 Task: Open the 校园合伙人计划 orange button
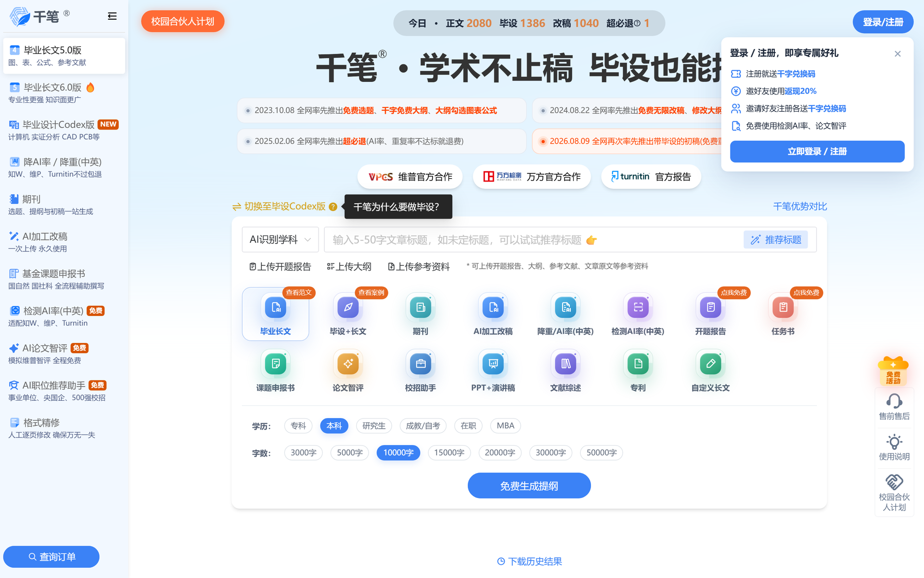click(x=182, y=21)
